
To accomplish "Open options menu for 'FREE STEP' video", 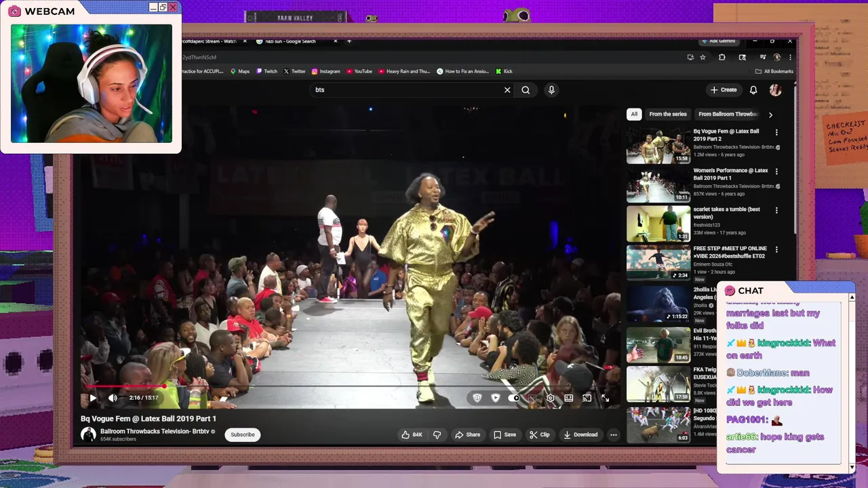I will (776, 249).
